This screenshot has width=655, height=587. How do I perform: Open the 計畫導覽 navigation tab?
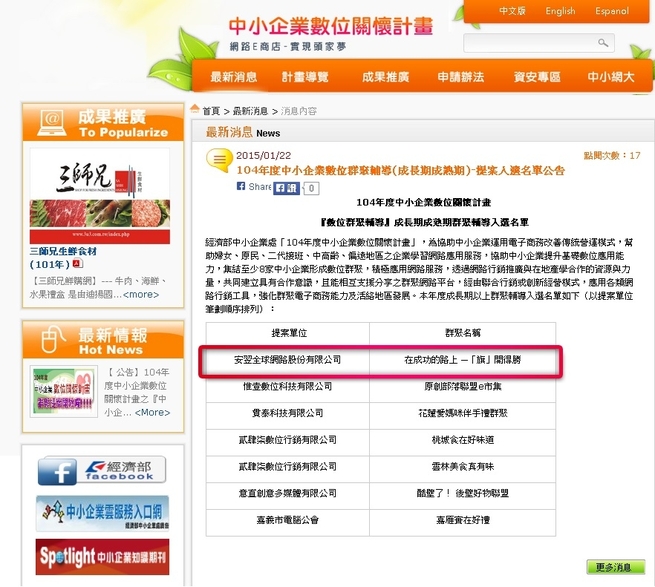pos(305,77)
